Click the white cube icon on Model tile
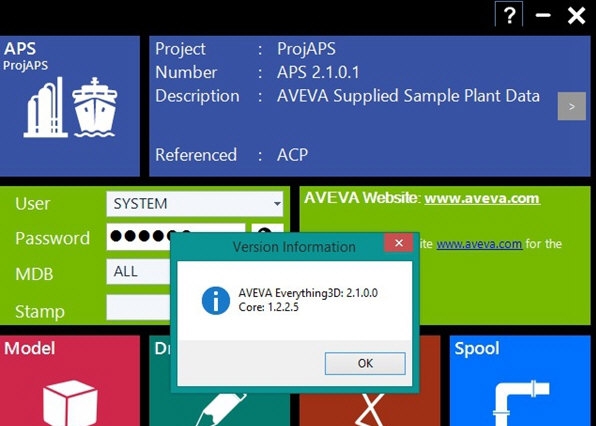 (x=70, y=403)
